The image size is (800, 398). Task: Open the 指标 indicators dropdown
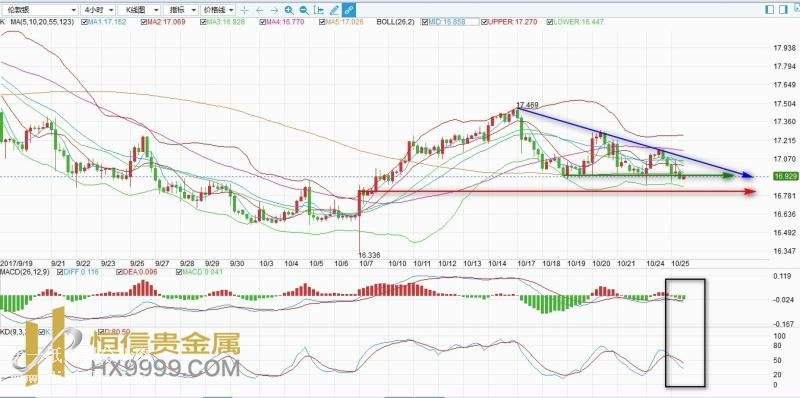coord(182,10)
